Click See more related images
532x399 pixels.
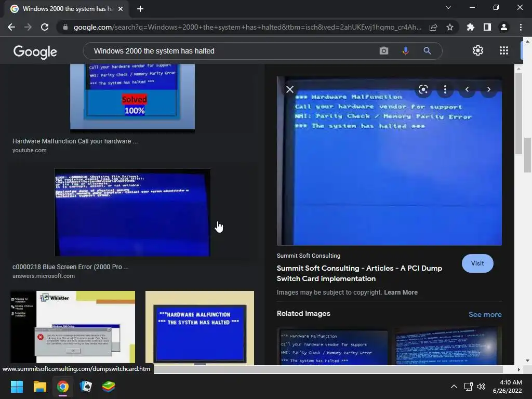[485, 314]
